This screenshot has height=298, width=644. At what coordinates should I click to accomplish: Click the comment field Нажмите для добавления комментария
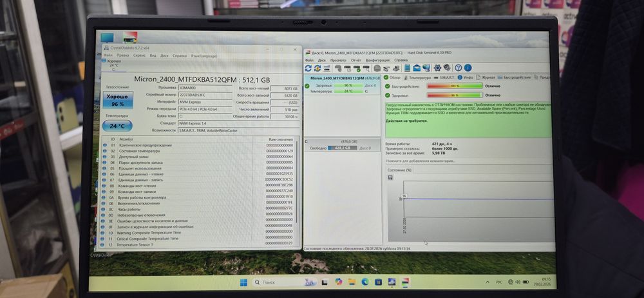point(468,161)
